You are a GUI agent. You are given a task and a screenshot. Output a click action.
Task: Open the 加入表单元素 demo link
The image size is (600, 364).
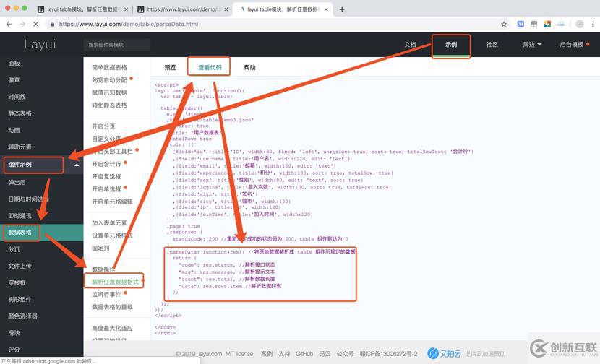109,223
